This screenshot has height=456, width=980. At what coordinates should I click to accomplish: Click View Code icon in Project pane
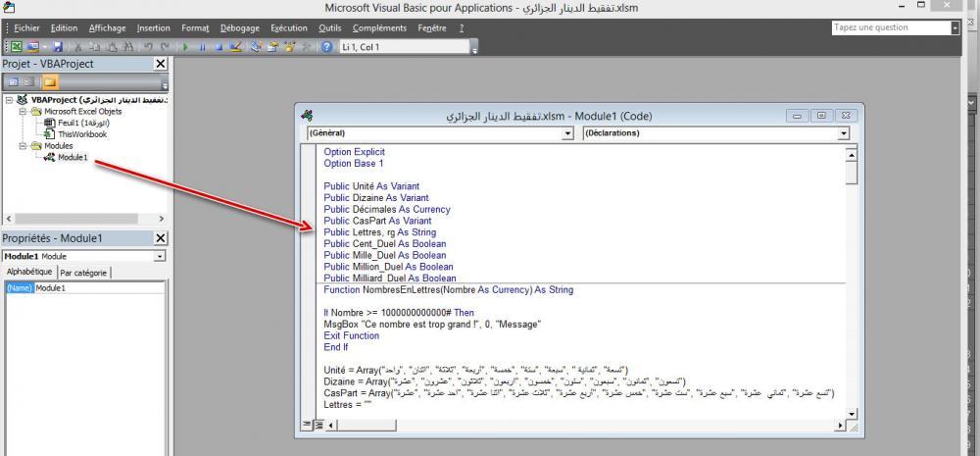(x=13, y=82)
